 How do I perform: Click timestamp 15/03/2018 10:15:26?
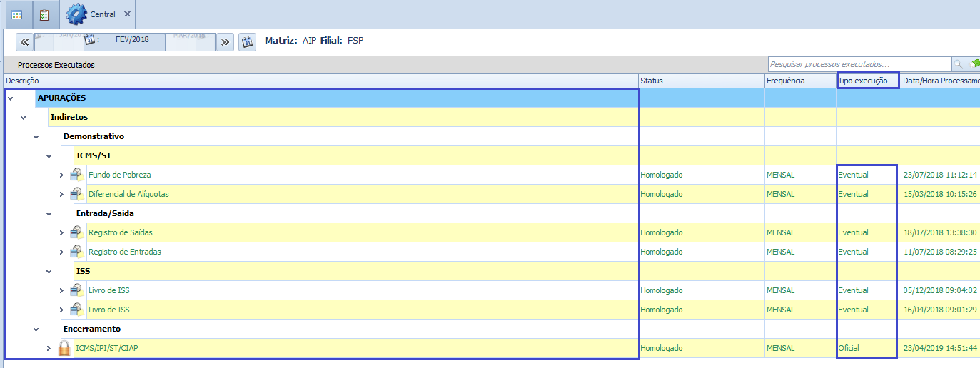(940, 194)
